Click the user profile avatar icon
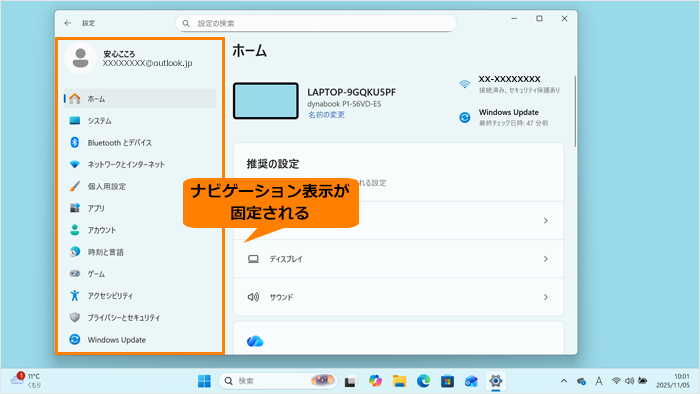Image resolution: width=700 pixels, height=394 pixels. pyautogui.click(x=80, y=58)
